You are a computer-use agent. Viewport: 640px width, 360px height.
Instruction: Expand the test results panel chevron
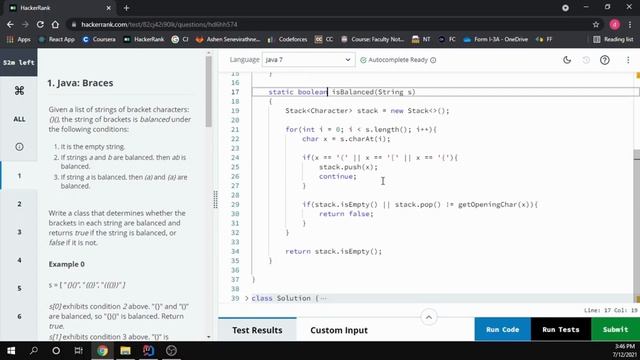(429, 317)
